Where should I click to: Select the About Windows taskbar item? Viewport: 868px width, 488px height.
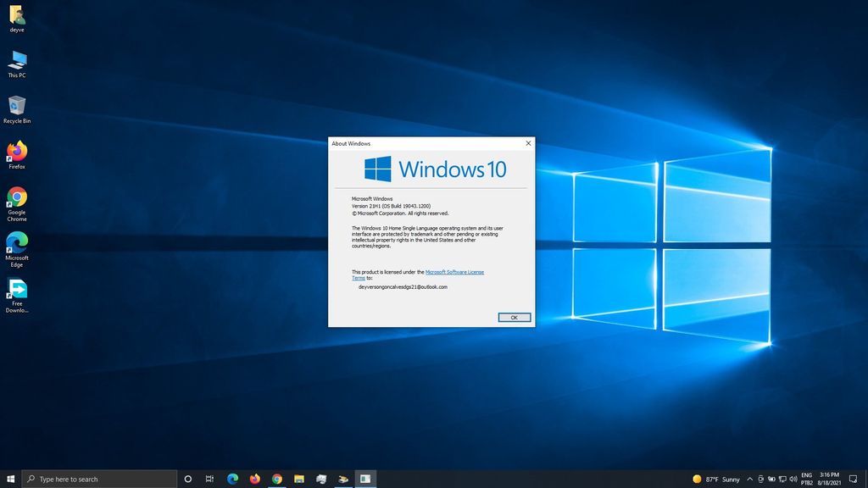coord(365,479)
